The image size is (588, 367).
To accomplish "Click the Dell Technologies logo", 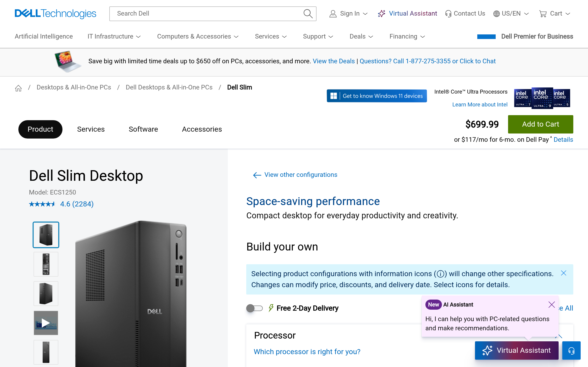I will (x=55, y=14).
